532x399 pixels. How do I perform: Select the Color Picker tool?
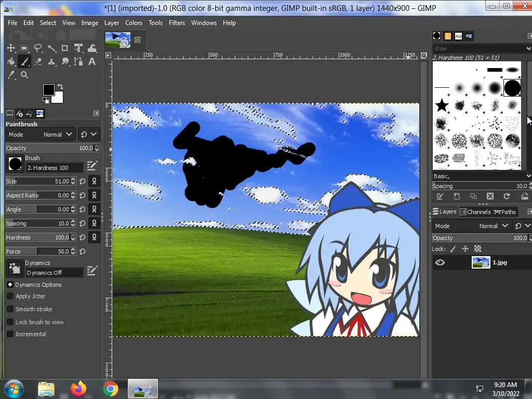pos(11,75)
